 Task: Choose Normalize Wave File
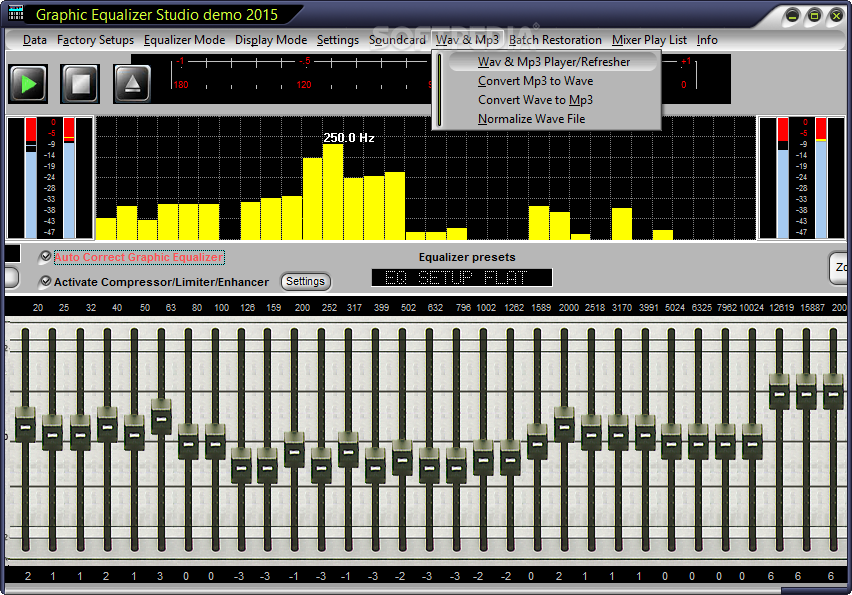531,119
